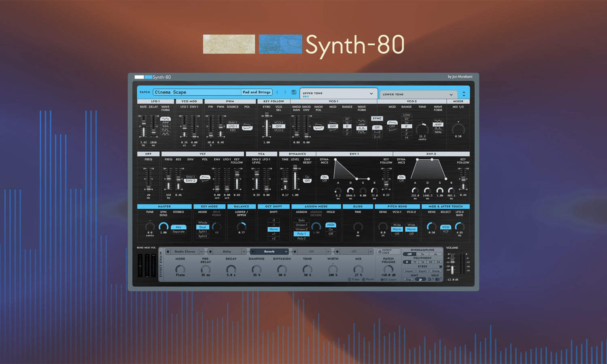Go to the previous patch

277,92
